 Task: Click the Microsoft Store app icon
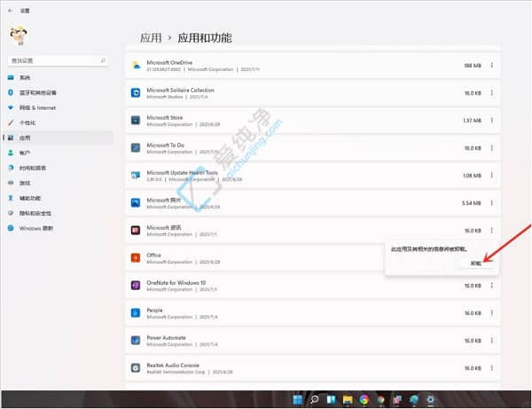click(136, 120)
